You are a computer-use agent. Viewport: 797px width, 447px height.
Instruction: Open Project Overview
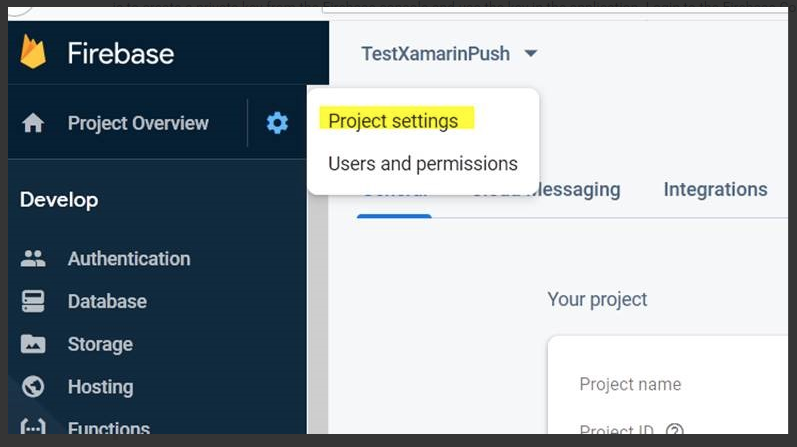coord(138,123)
